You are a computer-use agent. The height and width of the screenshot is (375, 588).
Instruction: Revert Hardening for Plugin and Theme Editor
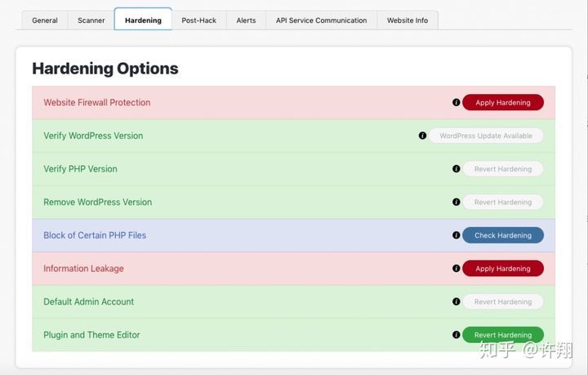coord(502,335)
